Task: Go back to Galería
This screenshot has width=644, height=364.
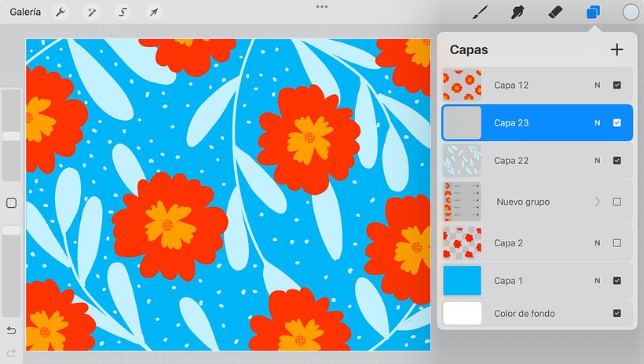Action: [25, 12]
